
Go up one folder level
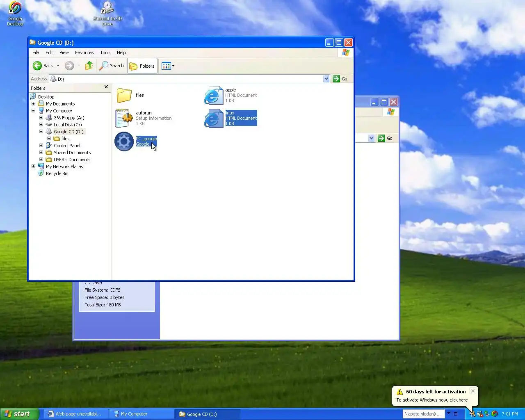89,66
